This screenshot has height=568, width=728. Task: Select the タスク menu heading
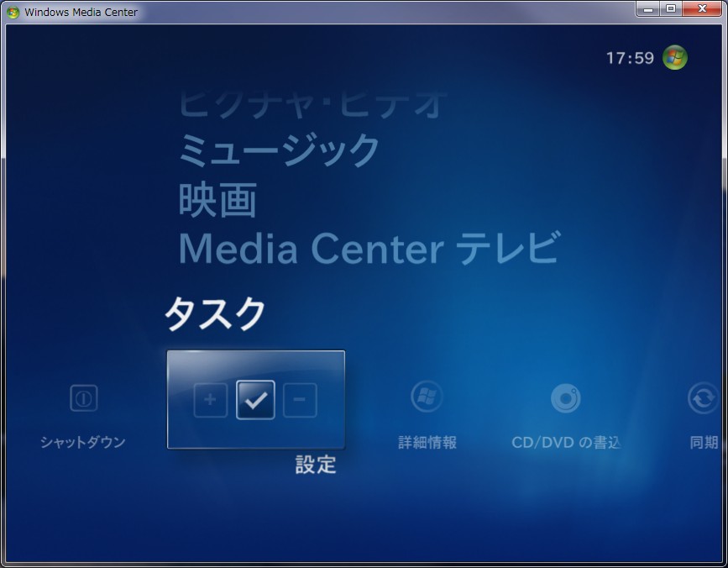pyautogui.click(x=215, y=314)
